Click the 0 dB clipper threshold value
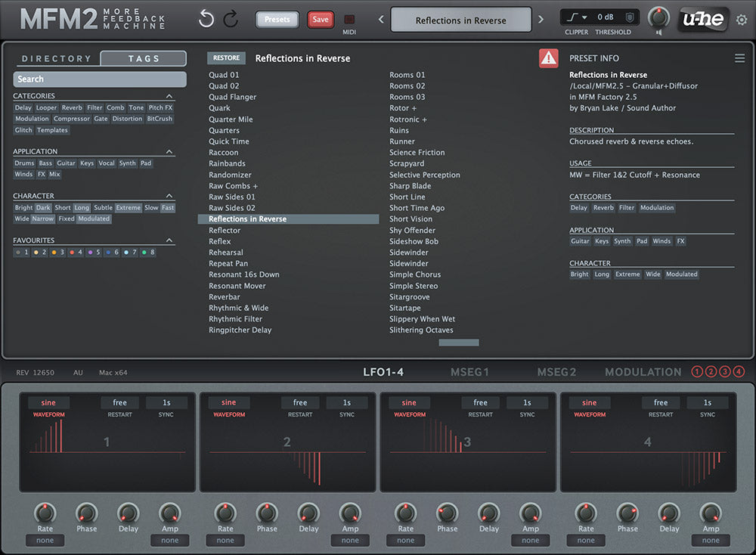The height and width of the screenshot is (555, 756). [606, 17]
